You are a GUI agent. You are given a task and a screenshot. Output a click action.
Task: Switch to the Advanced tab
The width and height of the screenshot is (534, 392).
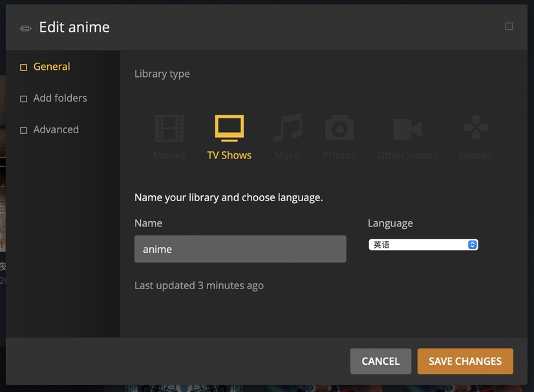49,129
